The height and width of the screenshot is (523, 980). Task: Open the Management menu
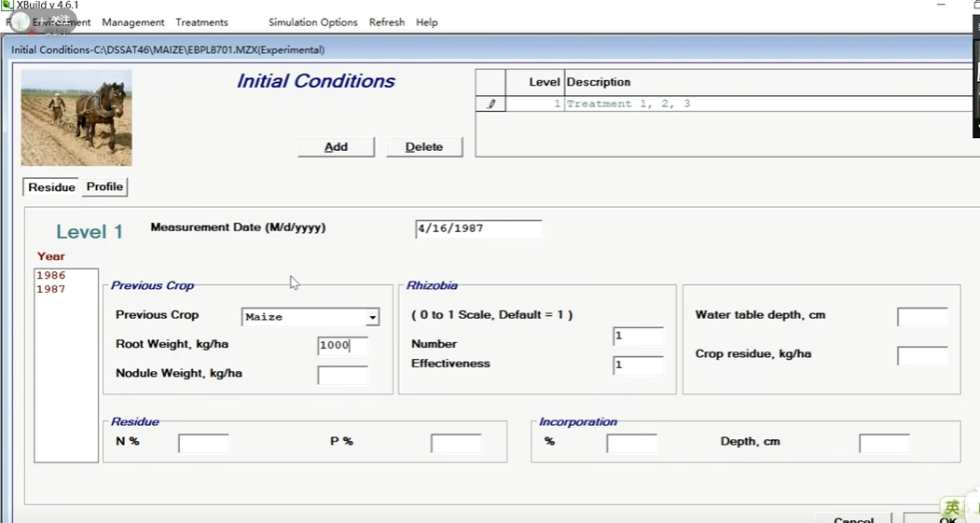(133, 22)
